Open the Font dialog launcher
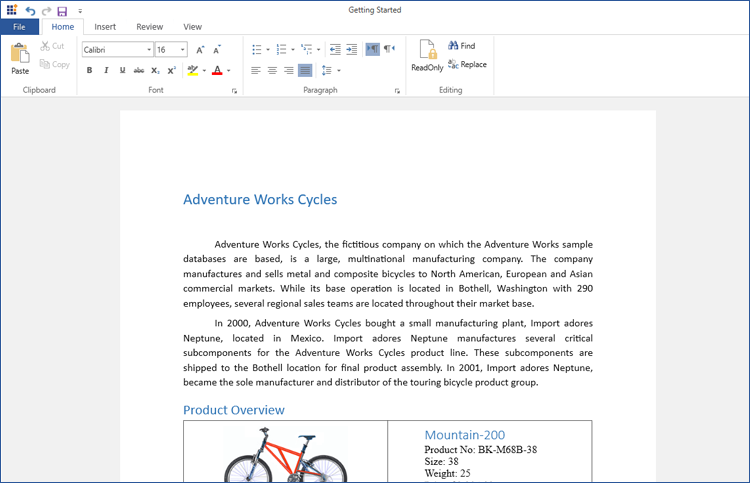This screenshot has width=750, height=483. coord(234,91)
